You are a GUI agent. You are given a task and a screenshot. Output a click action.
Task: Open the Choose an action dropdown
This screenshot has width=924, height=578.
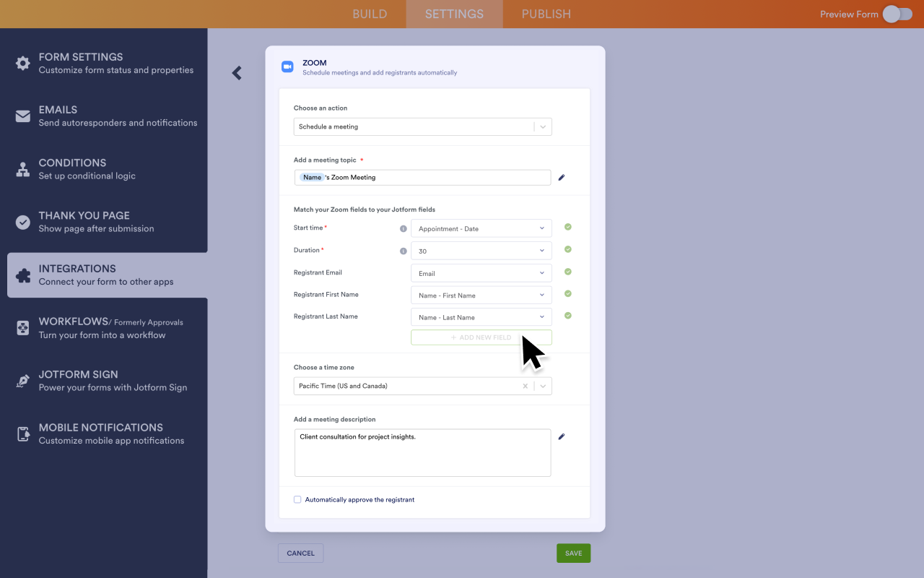[422, 126]
